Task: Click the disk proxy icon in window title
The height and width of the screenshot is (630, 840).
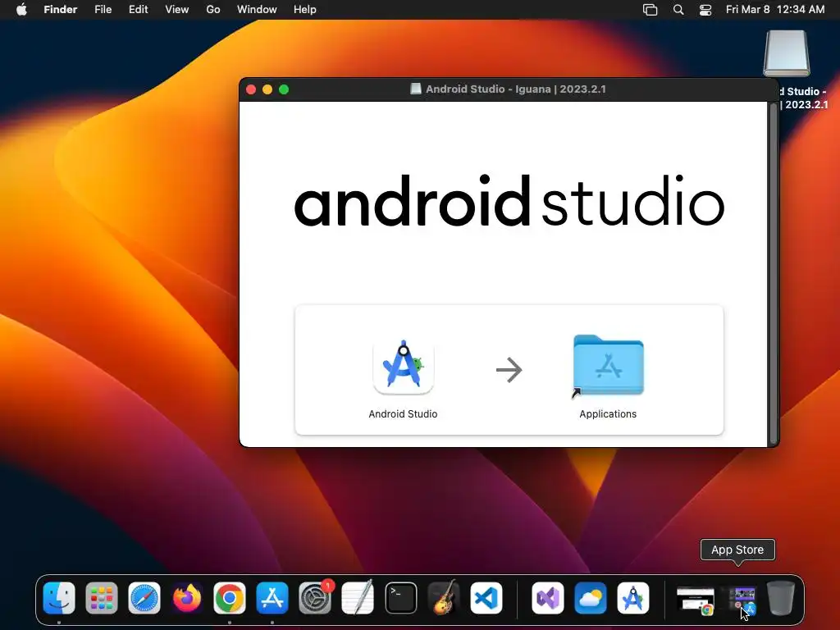Action: pos(416,89)
